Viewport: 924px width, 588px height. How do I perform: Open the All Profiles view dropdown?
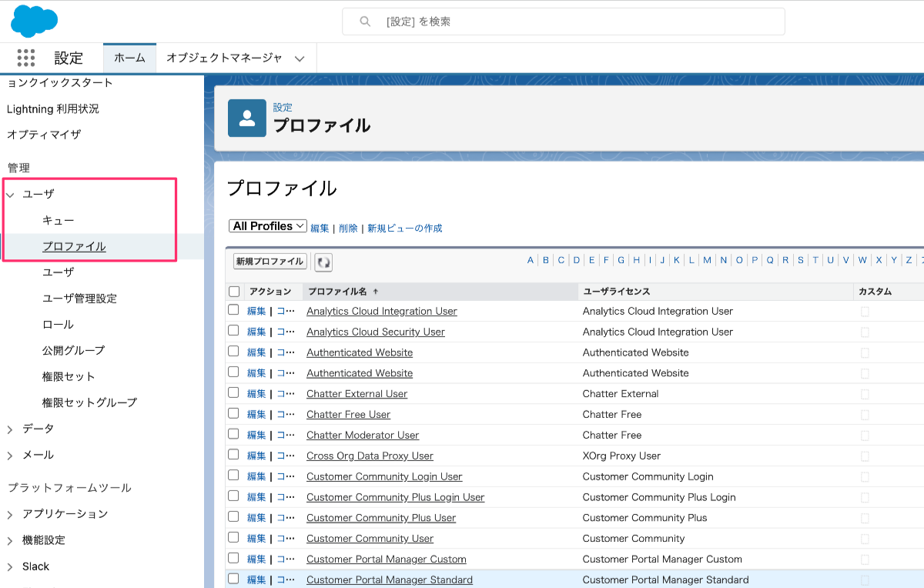[268, 226]
